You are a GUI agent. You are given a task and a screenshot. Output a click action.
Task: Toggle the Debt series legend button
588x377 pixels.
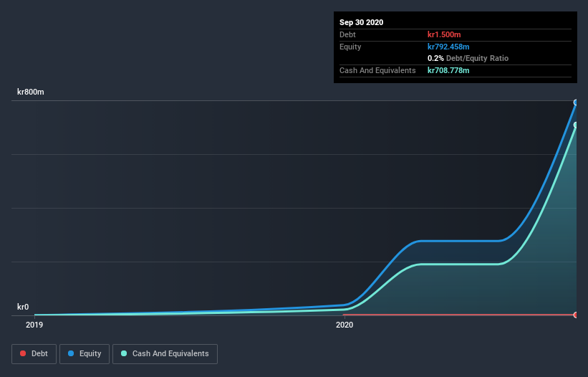[34, 354]
